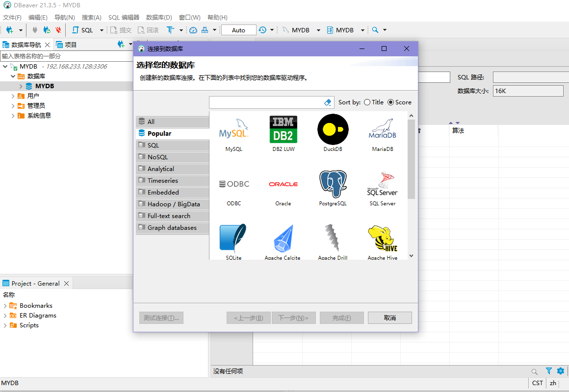Focus the navigator table name filter field
Screen dimensions: 569x392
pyautogui.click(x=67, y=56)
